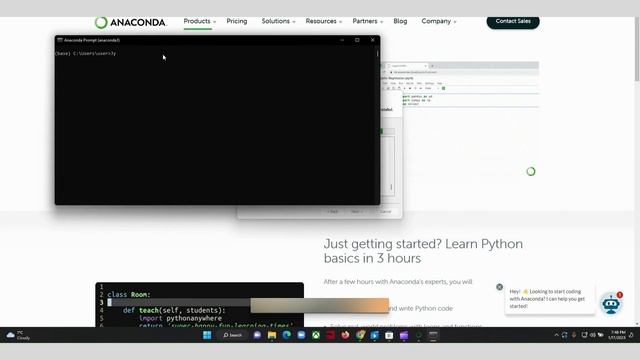Maximize the Anaconda Prompt window

pyautogui.click(x=357, y=40)
